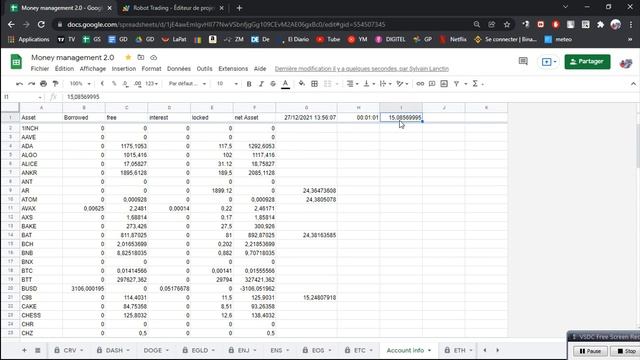The width and height of the screenshot is (640, 360).
Task: Click Decrease decimal places
Action: 125,84
